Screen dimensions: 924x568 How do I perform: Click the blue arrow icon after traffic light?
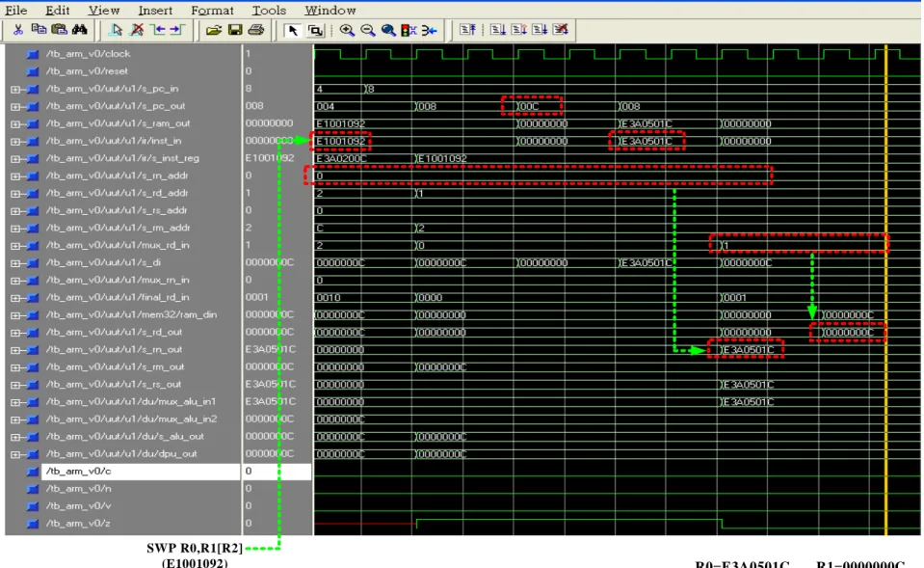coord(429,30)
